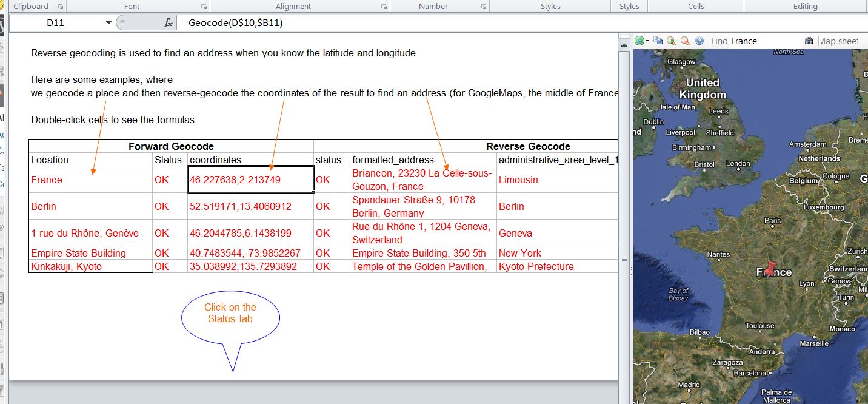The width and height of the screenshot is (868, 404).
Task: Click the binoculars find icon
Action: (809, 41)
